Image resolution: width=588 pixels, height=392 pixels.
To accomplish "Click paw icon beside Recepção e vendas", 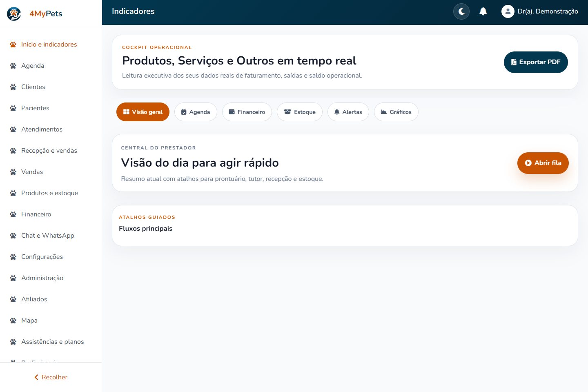I will click(13, 151).
